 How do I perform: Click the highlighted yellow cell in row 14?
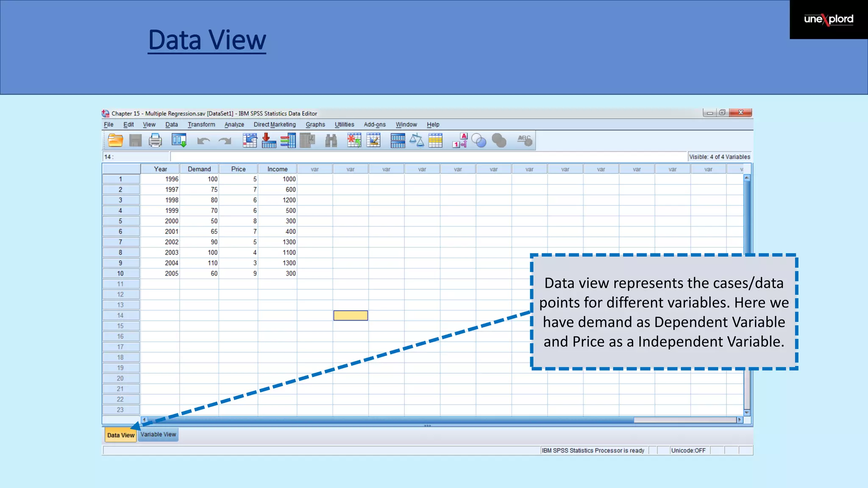(351, 316)
